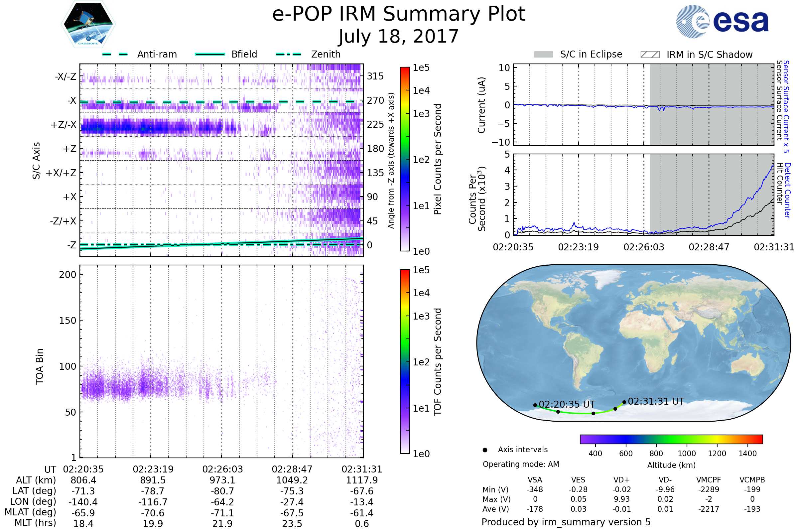Click the Produced by irm_summary version 5 text
Screen dimensions: 798x532
(566, 522)
